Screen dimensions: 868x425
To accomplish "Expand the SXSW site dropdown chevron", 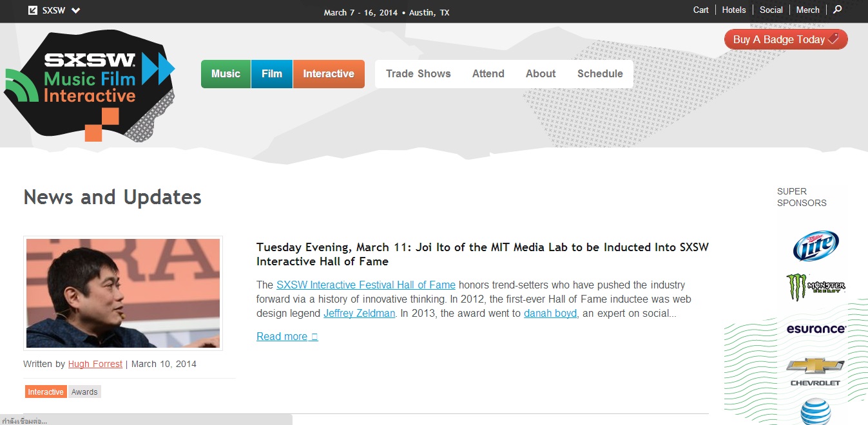I will point(76,10).
